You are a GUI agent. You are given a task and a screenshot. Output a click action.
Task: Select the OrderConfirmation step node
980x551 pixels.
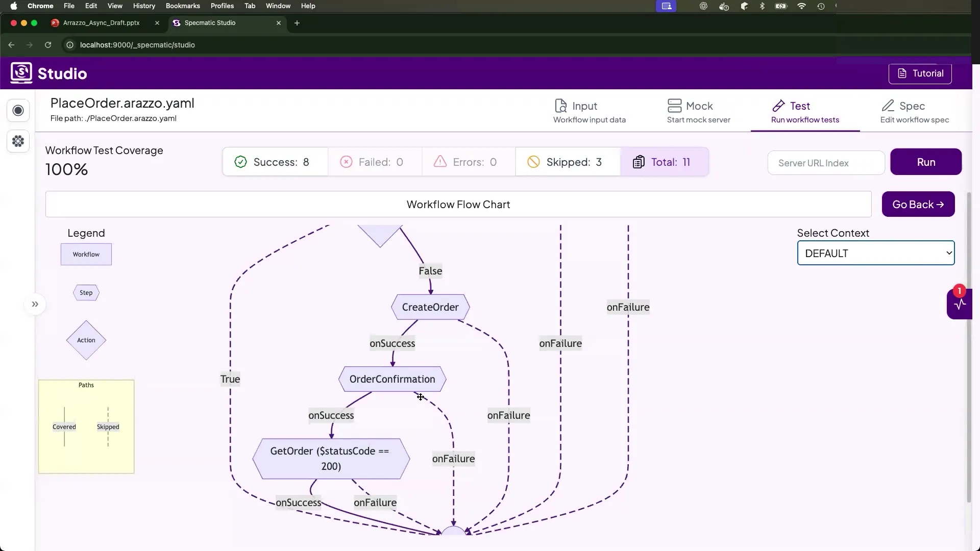pyautogui.click(x=392, y=379)
